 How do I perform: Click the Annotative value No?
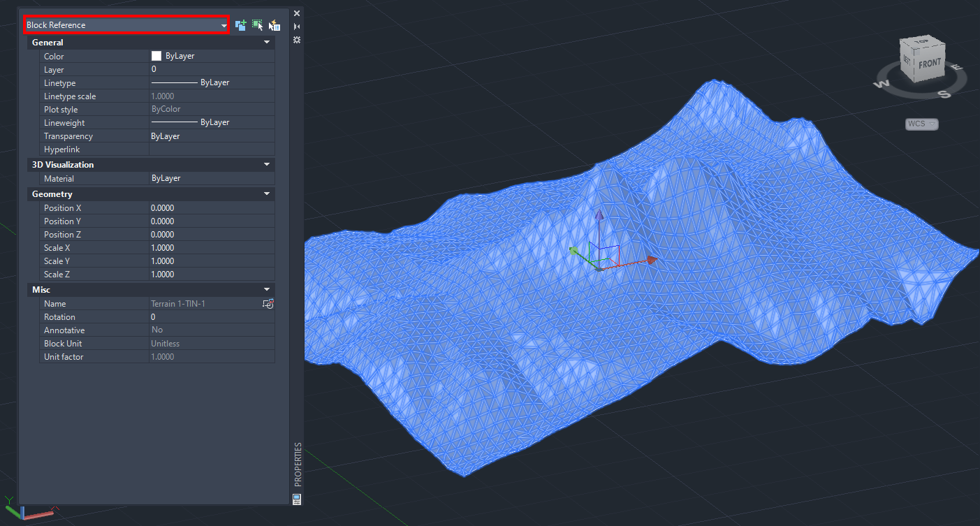click(157, 330)
